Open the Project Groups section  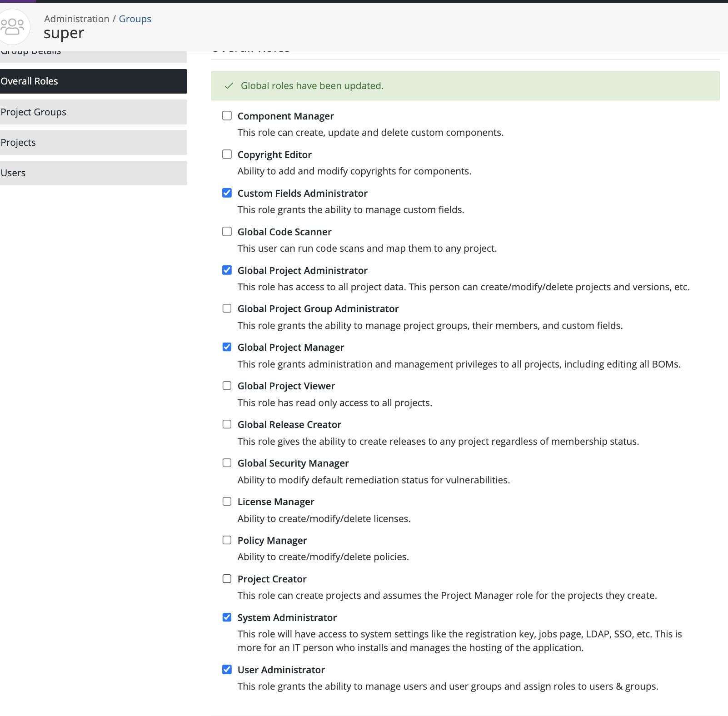[34, 112]
